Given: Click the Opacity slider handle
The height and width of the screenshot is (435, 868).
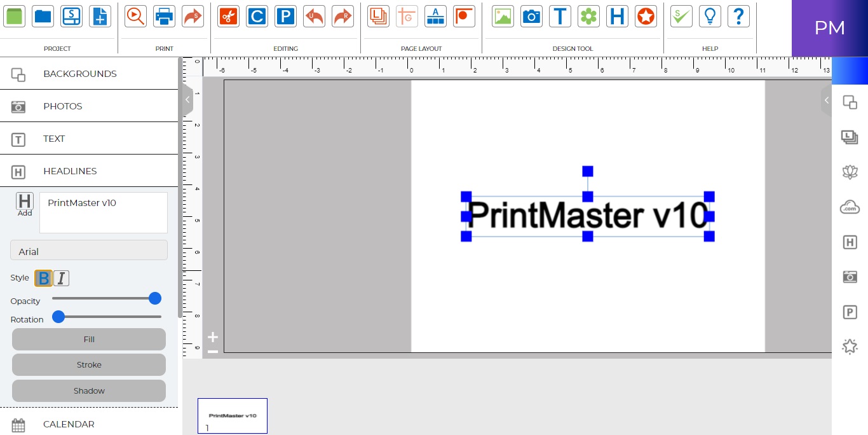Looking at the screenshot, I should [155, 298].
